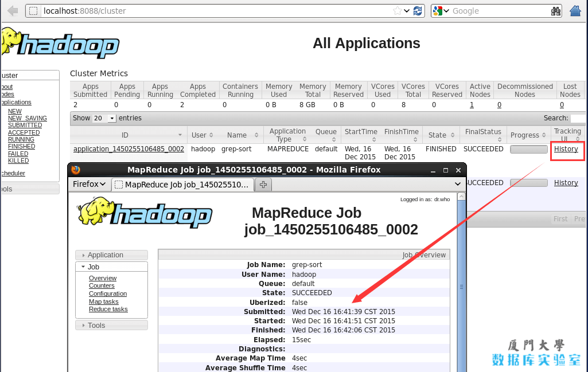This screenshot has width=588, height=372.
Task: Click progress bar in second application row
Action: (529, 183)
